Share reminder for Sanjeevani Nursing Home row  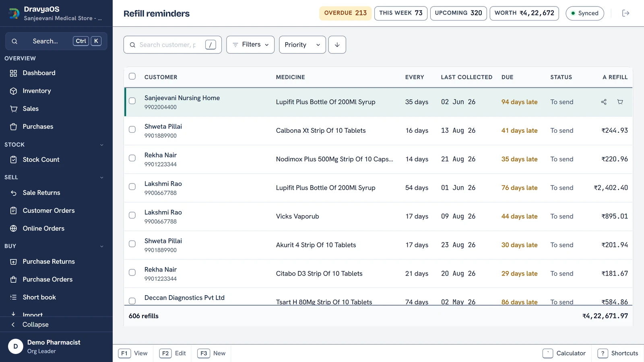604,102
